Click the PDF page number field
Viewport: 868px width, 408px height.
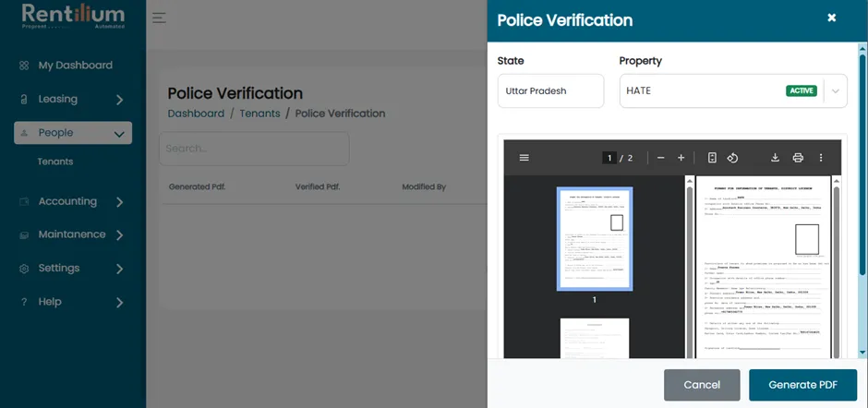pyautogui.click(x=609, y=159)
